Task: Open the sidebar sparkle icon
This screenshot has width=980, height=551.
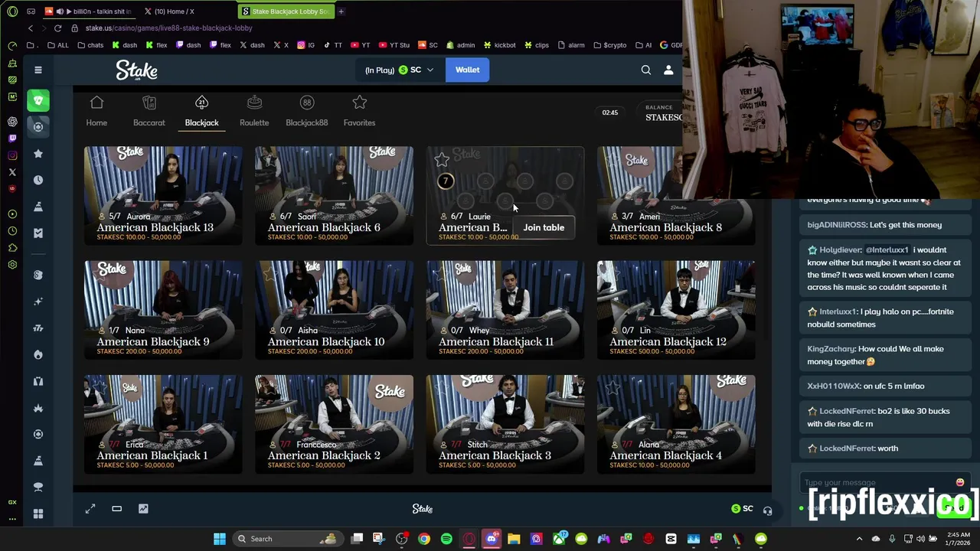Action: [x=38, y=302]
